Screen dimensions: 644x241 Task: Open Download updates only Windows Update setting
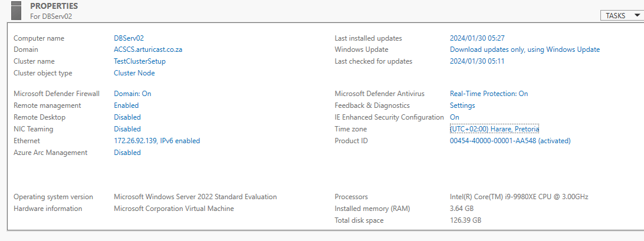(x=525, y=49)
